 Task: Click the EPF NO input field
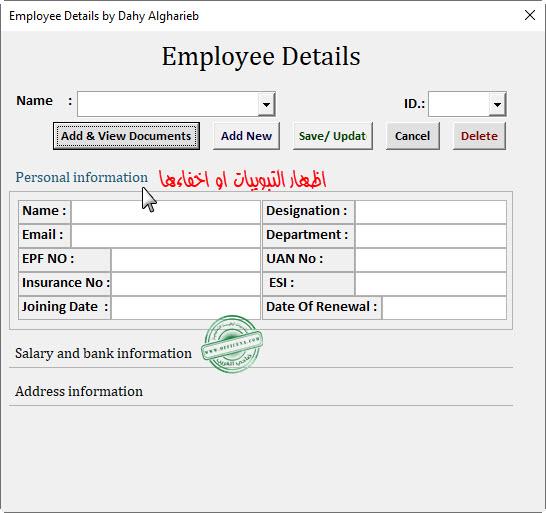[186, 259]
